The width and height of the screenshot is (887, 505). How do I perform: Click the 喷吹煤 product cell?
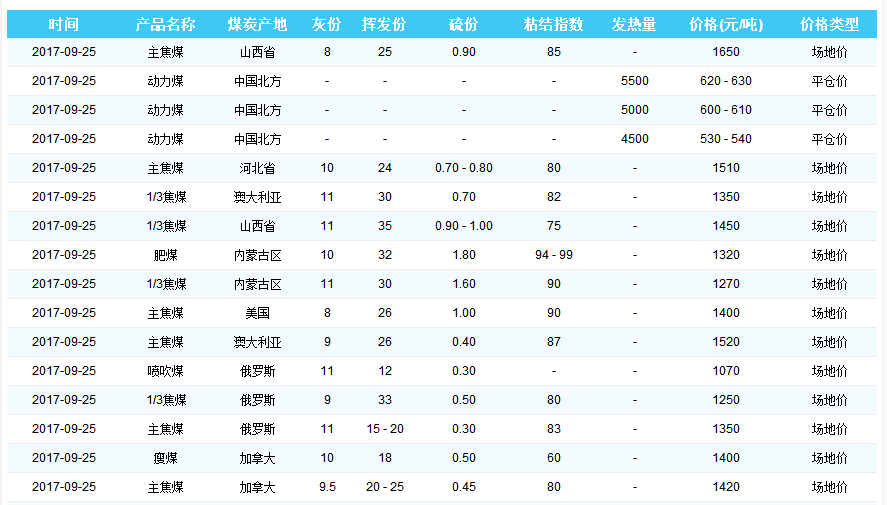point(165,371)
